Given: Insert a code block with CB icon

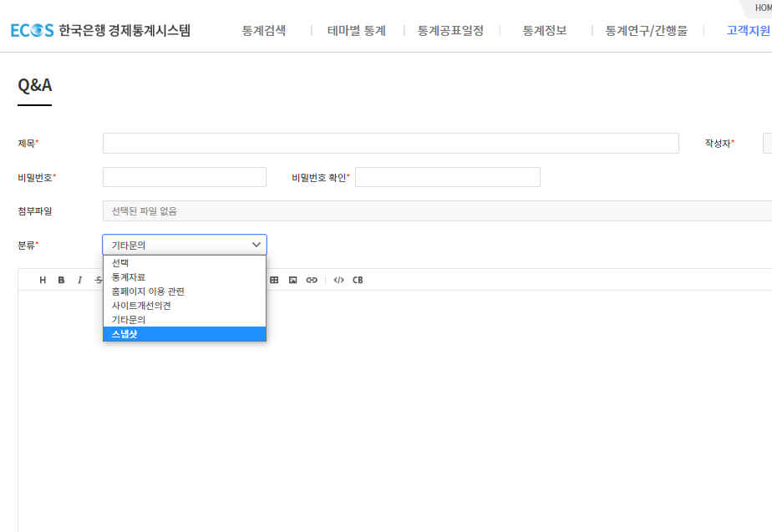Looking at the screenshot, I should pos(358,280).
